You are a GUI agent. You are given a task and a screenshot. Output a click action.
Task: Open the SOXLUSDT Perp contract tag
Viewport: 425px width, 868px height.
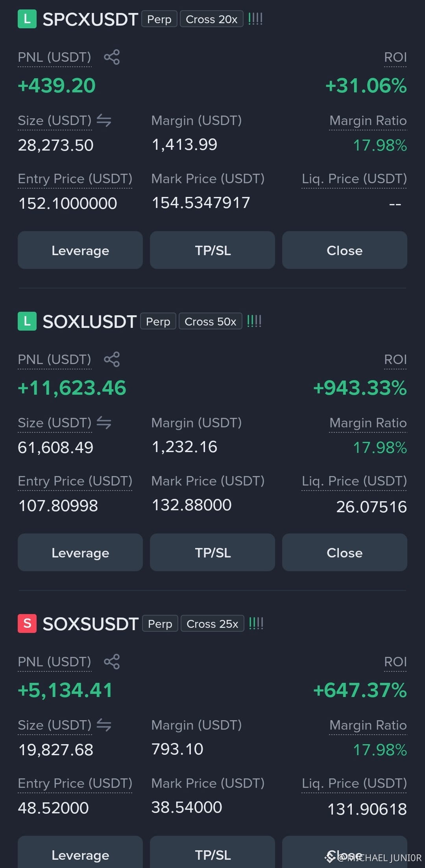click(x=158, y=322)
